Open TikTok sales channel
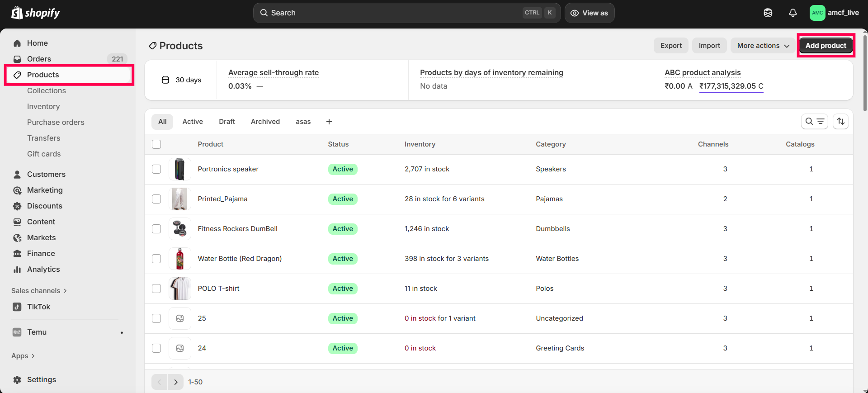 coord(38,307)
